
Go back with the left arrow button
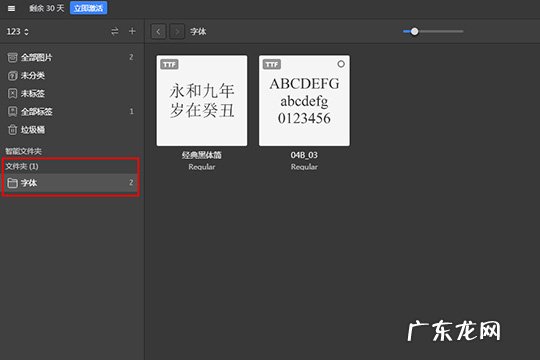(158, 32)
